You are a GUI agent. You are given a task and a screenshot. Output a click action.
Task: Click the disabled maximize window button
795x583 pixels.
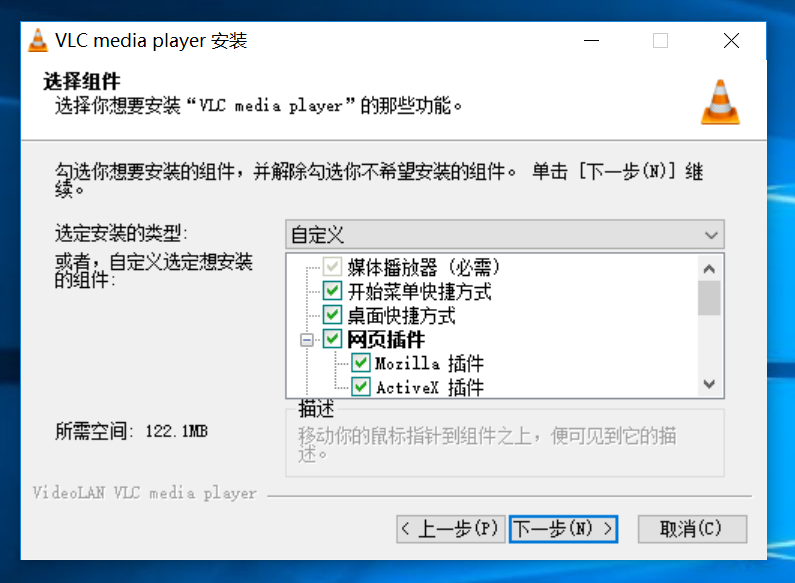pos(660,41)
